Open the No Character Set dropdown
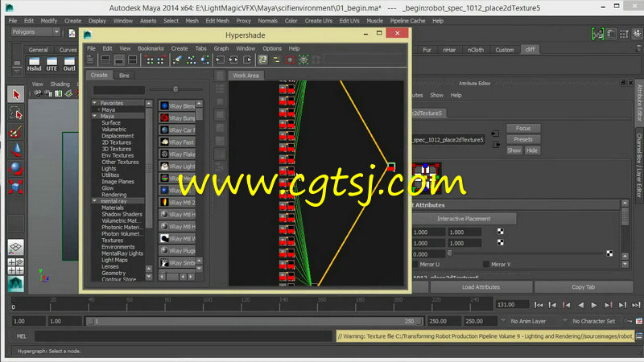 click(x=593, y=321)
